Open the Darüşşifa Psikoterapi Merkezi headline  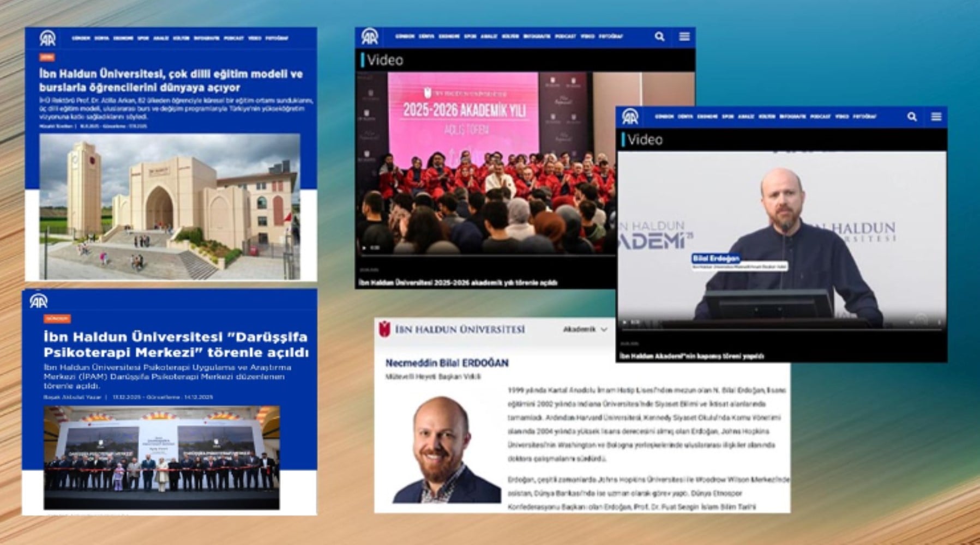pos(176,344)
